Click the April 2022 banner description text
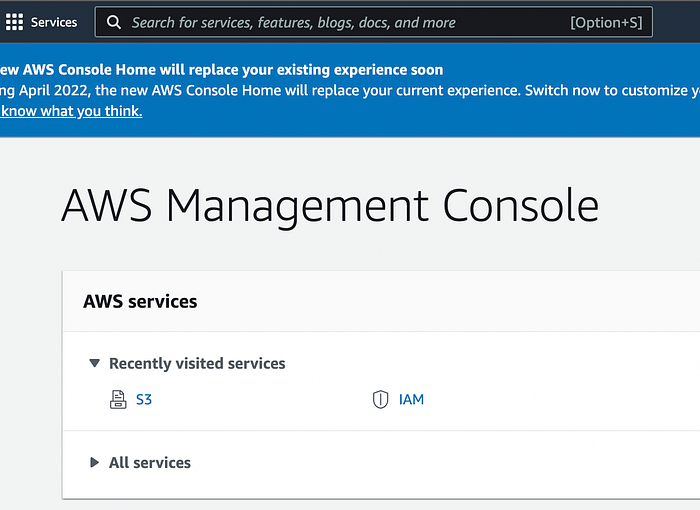This screenshot has height=510, width=700. pos(350,91)
